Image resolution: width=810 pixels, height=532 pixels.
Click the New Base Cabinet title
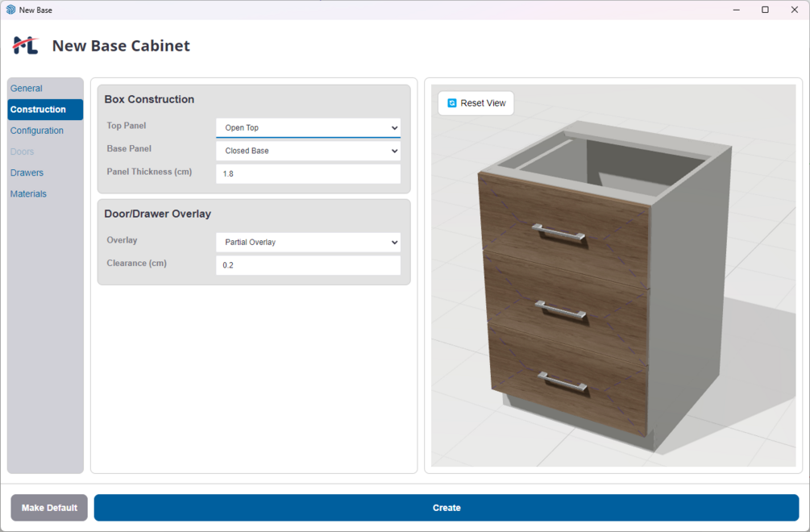pyautogui.click(x=121, y=45)
